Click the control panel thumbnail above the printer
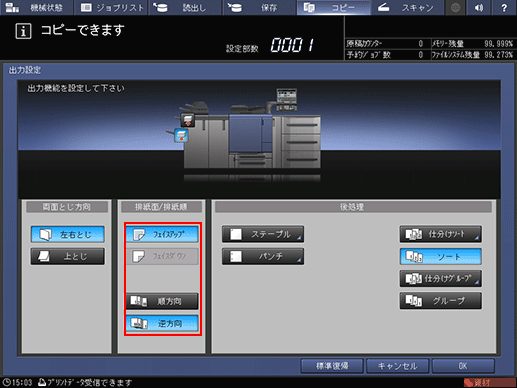The image size is (517, 388). (x=286, y=99)
